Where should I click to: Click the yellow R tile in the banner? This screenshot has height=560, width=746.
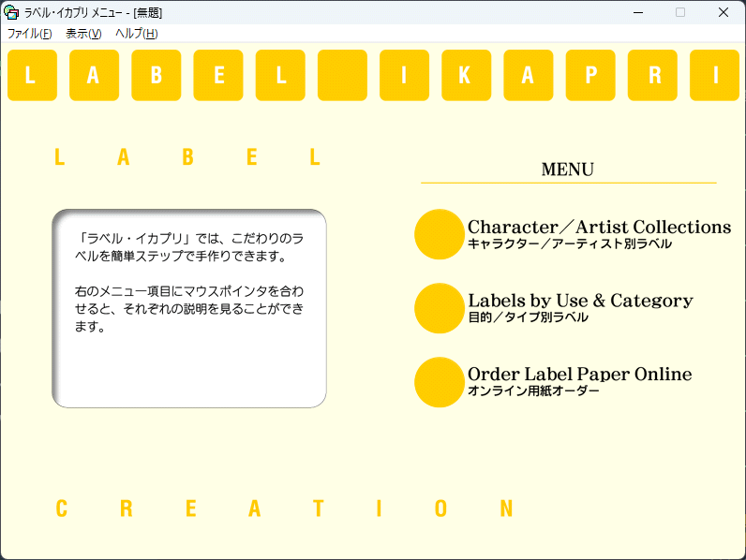coord(652,75)
